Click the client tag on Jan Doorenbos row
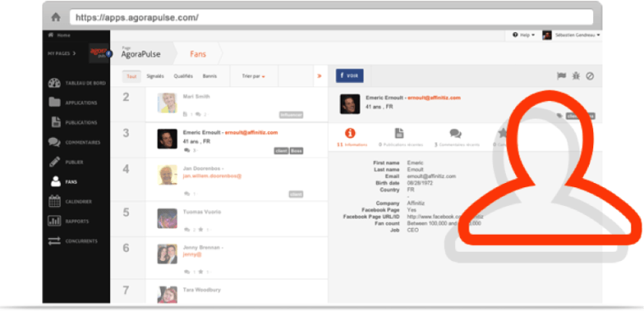Viewport: 644px width, 311px height. (x=296, y=194)
